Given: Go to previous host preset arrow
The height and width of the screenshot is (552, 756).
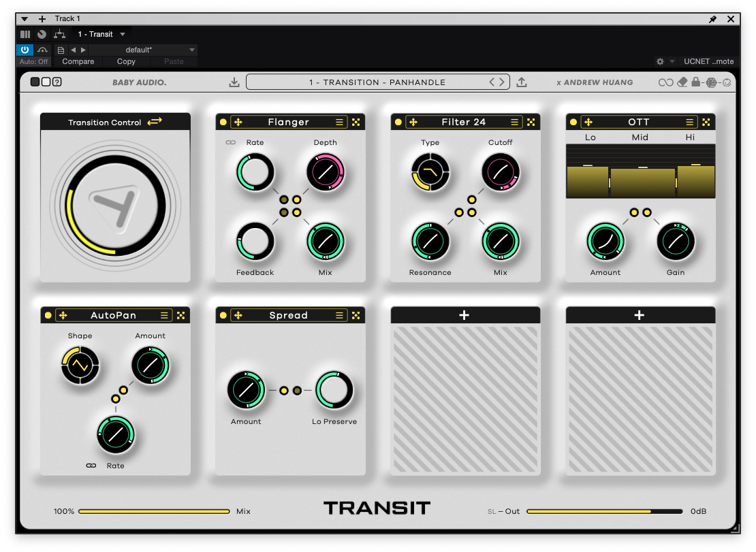Looking at the screenshot, I should pos(74,50).
